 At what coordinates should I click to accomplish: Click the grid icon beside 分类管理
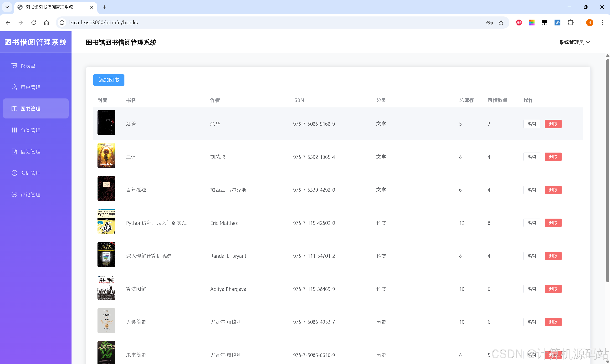point(14,130)
